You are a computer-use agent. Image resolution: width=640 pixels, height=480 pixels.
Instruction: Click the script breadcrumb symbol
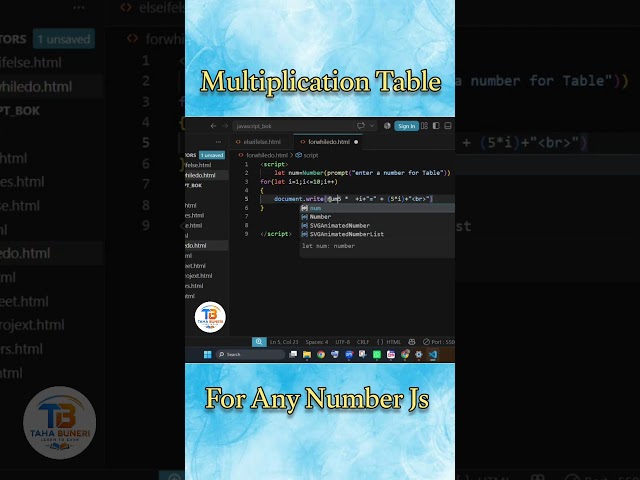307,155
